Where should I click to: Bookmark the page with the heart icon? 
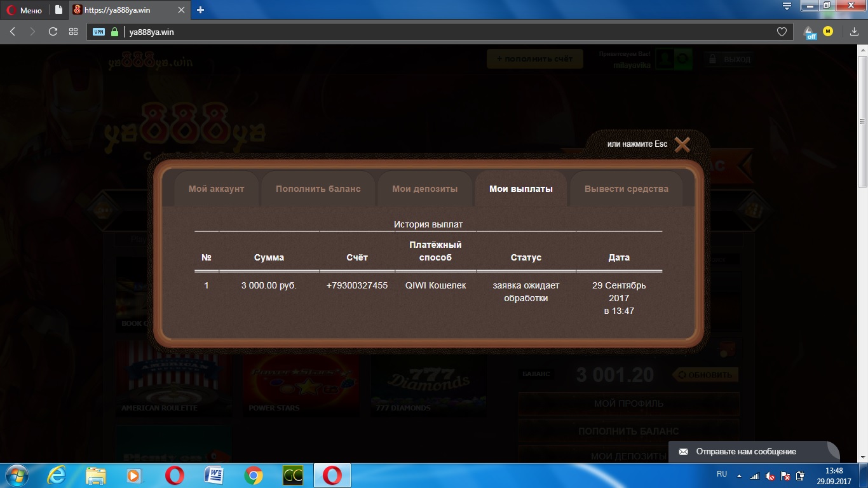pyautogui.click(x=782, y=32)
